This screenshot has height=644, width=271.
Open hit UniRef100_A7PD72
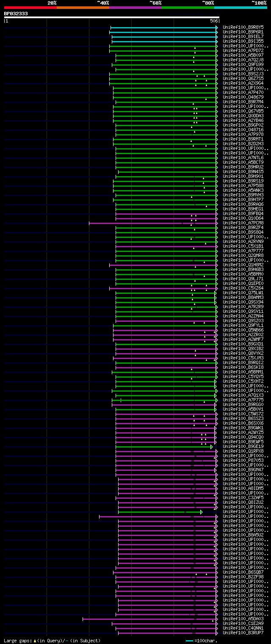tap(243, 50)
